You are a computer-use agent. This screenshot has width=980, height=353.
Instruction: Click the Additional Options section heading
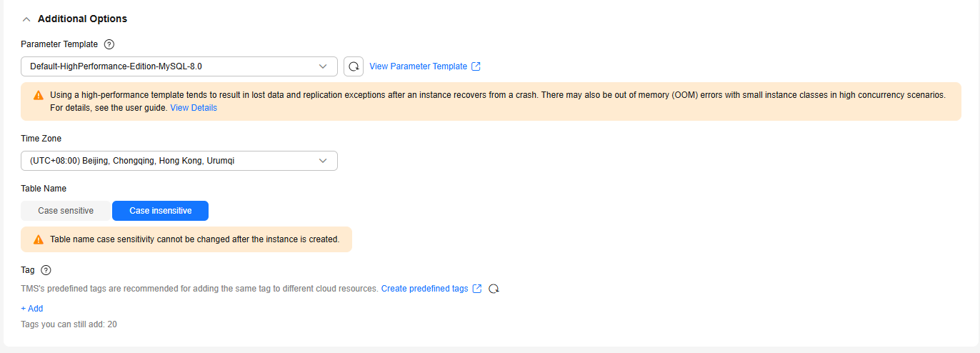click(82, 19)
